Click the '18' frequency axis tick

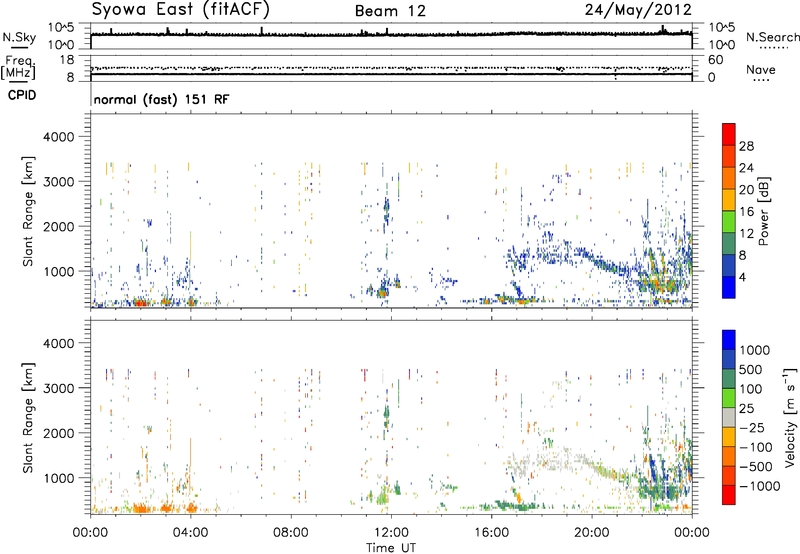click(x=67, y=60)
